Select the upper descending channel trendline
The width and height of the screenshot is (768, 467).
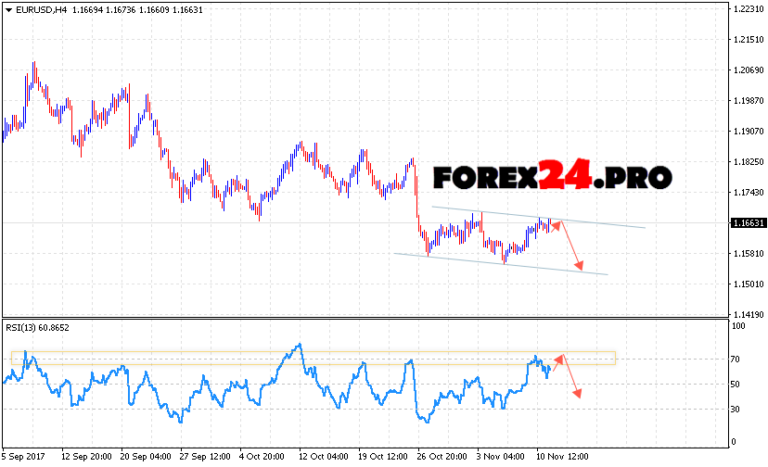pos(600,222)
